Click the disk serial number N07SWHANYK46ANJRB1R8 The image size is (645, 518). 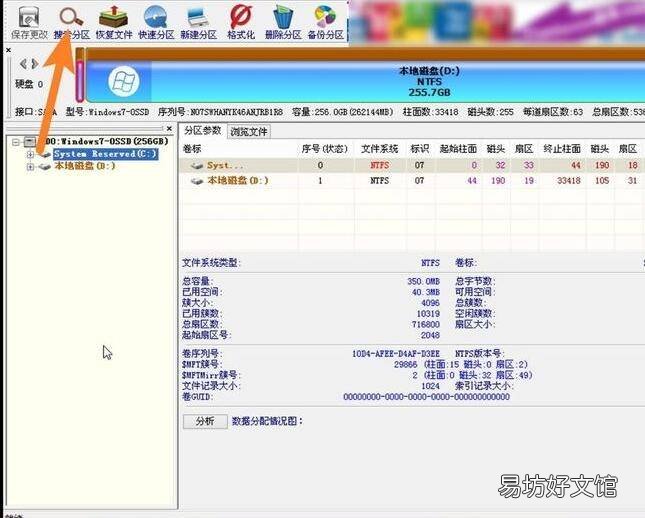(237, 111)
